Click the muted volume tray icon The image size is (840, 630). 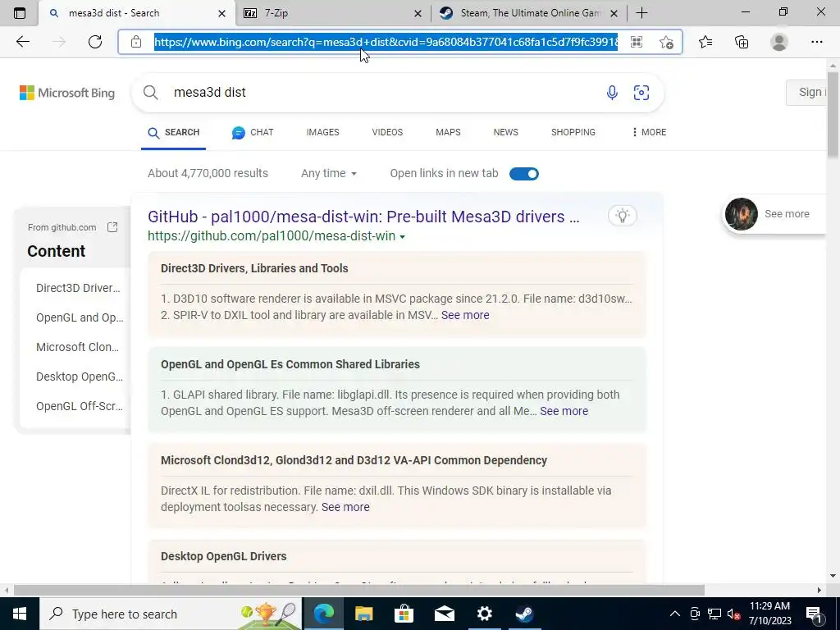click(734, 614)
